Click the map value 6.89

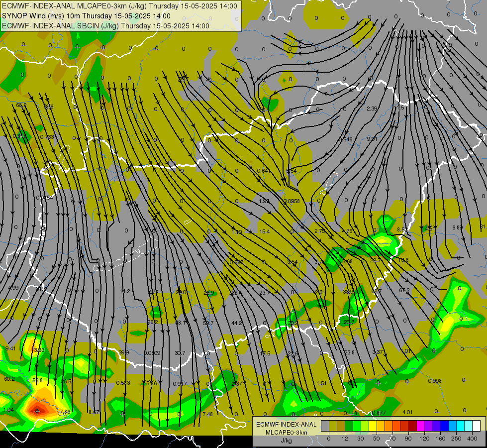tap(457, 228)
